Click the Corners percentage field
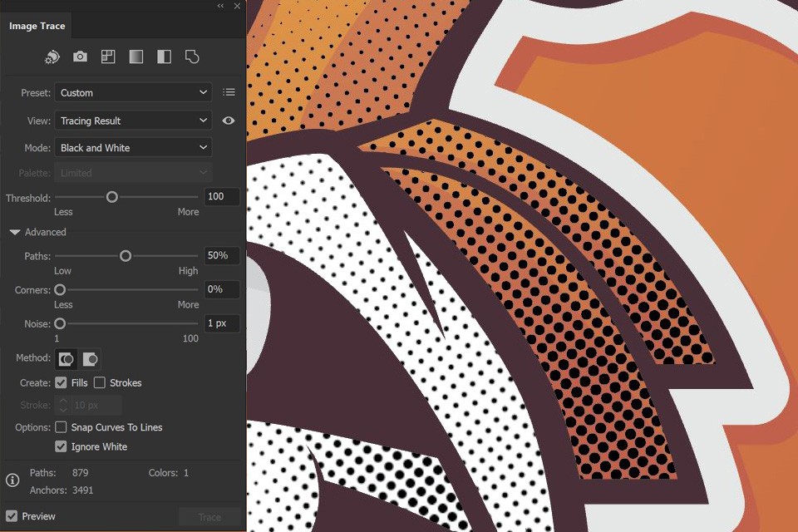Screen dimensions: 798x532 (221, 289)
